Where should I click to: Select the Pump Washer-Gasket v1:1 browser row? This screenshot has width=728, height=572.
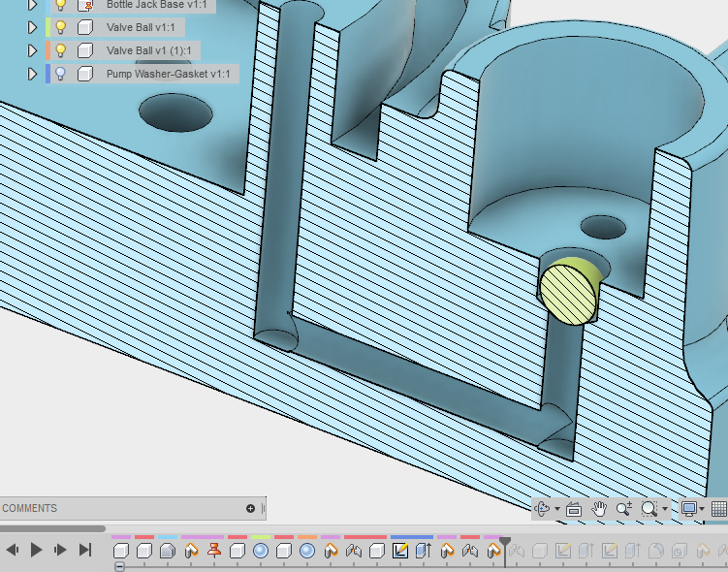[142, 74]
